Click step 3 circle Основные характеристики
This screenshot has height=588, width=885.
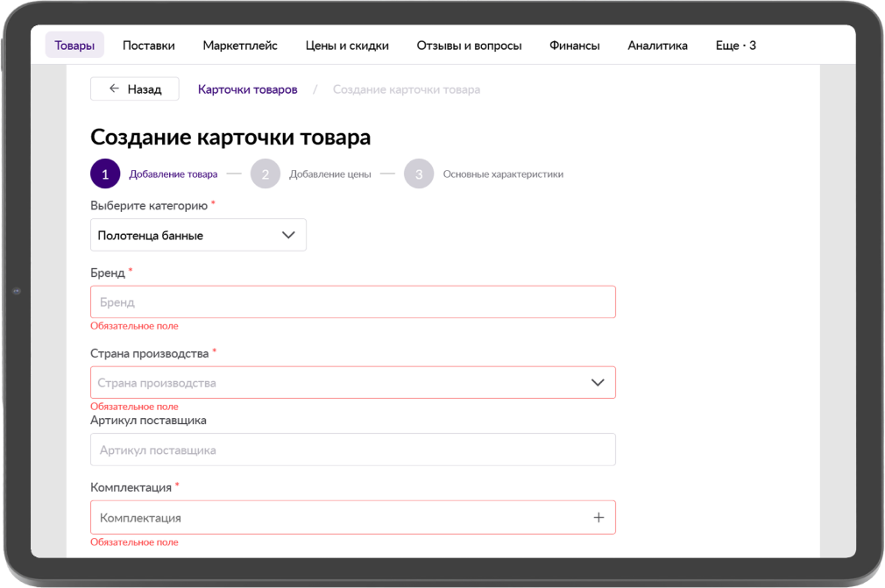pyautogui.click(x=419, y=174)
